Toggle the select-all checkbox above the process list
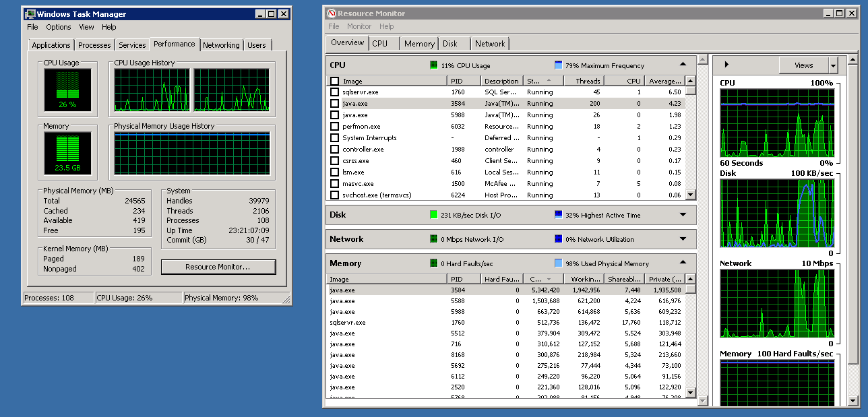Viewport: 868px width, 417px height. click(334, 80)
